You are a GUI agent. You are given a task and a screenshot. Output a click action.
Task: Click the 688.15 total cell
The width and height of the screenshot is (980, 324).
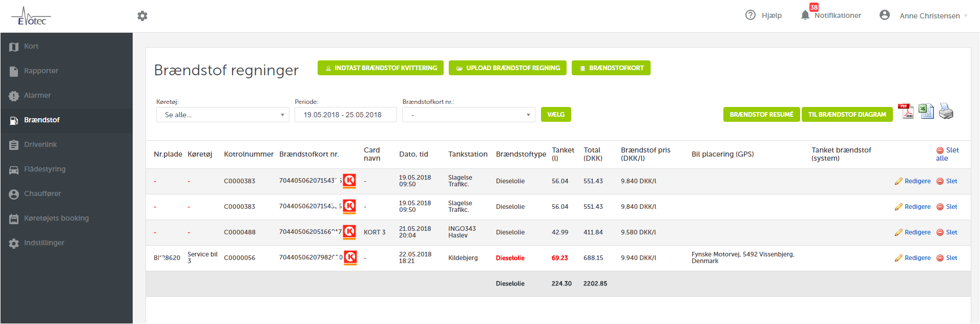click(x=593, y=258)
